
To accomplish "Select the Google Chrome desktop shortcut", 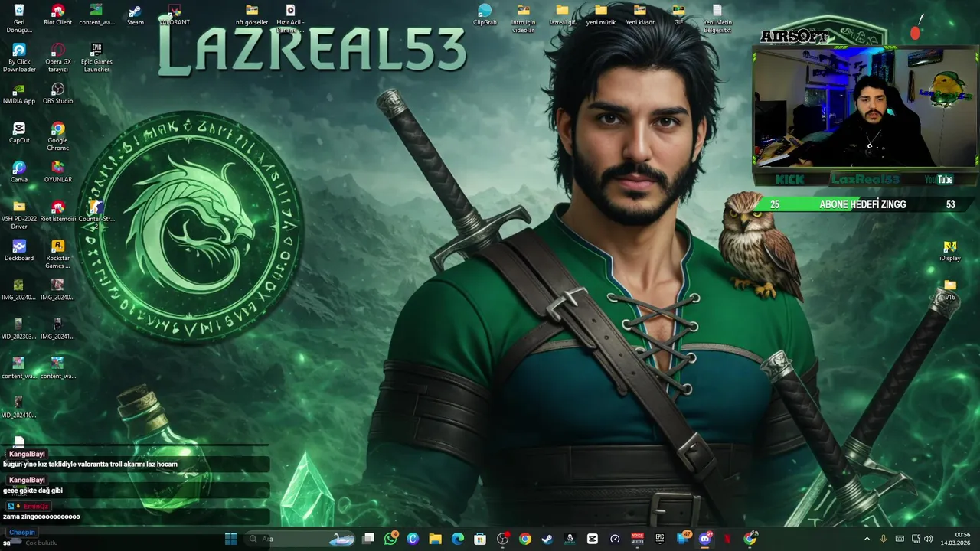I will pos(57,136).
